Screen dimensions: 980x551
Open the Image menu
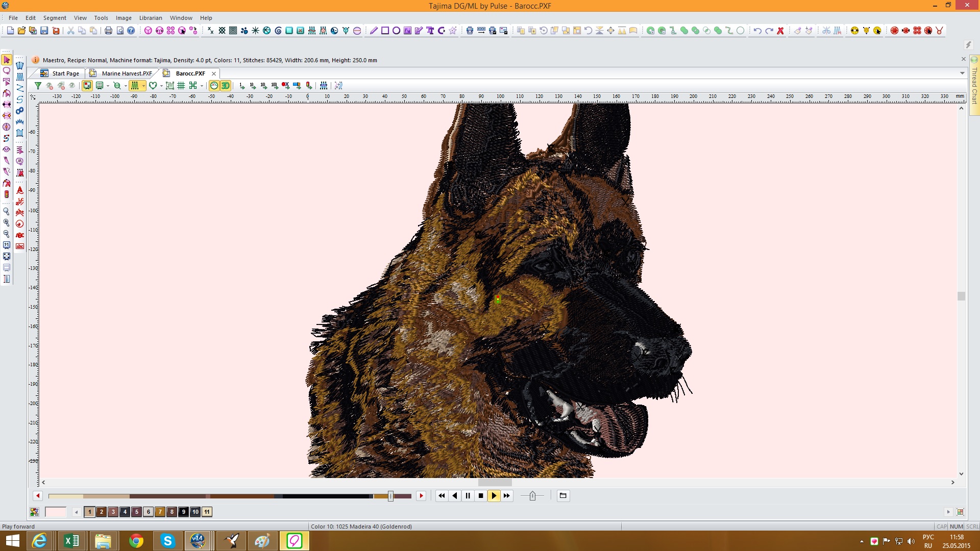124,18
